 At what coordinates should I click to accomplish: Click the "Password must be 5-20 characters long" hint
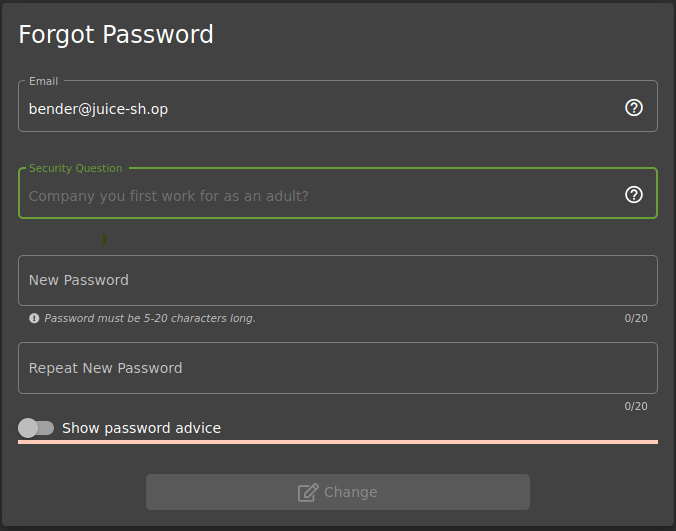150,318
